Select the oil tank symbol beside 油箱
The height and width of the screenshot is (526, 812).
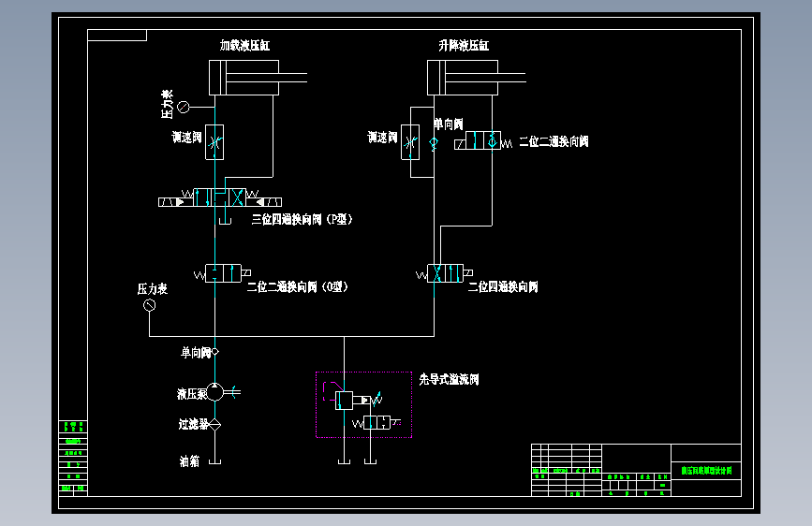coord(214,461)
